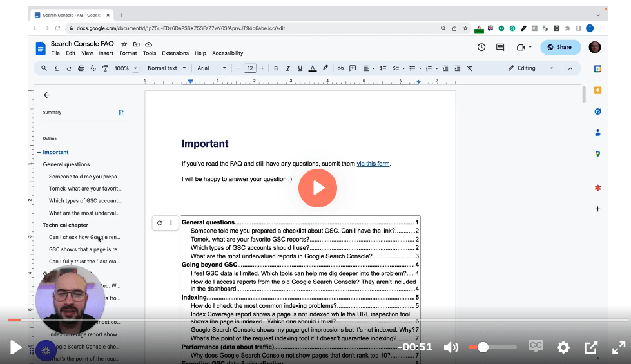Print the document
The height and width of the screenshot is (364, 631).
click(x=81, y=68)
